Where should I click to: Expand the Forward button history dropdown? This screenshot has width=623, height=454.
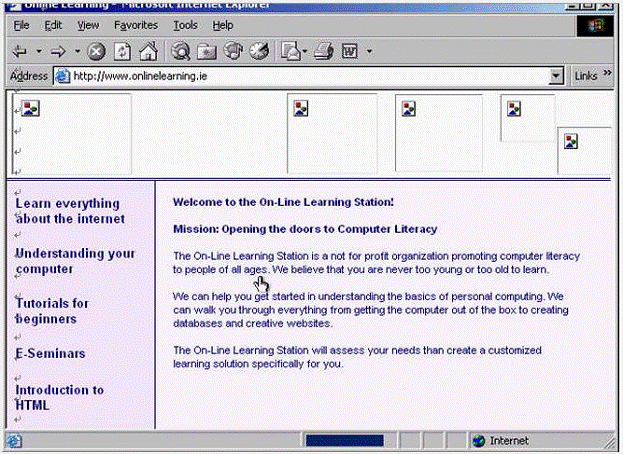pyautogui.click(x=77, y=50)
